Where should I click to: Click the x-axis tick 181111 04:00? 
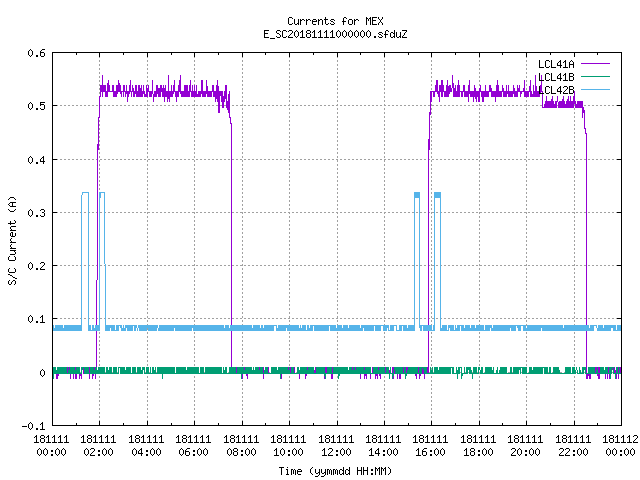(x=146, y=446)
